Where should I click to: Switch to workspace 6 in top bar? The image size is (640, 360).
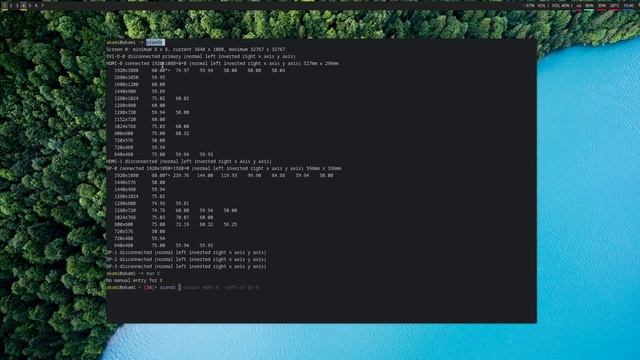36,5
